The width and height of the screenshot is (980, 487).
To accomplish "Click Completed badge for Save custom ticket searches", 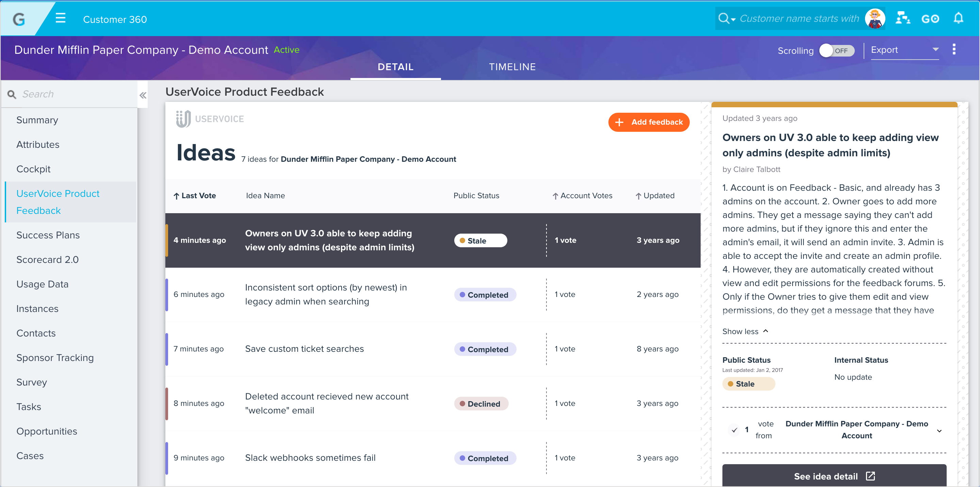I will tap(485, 349).
